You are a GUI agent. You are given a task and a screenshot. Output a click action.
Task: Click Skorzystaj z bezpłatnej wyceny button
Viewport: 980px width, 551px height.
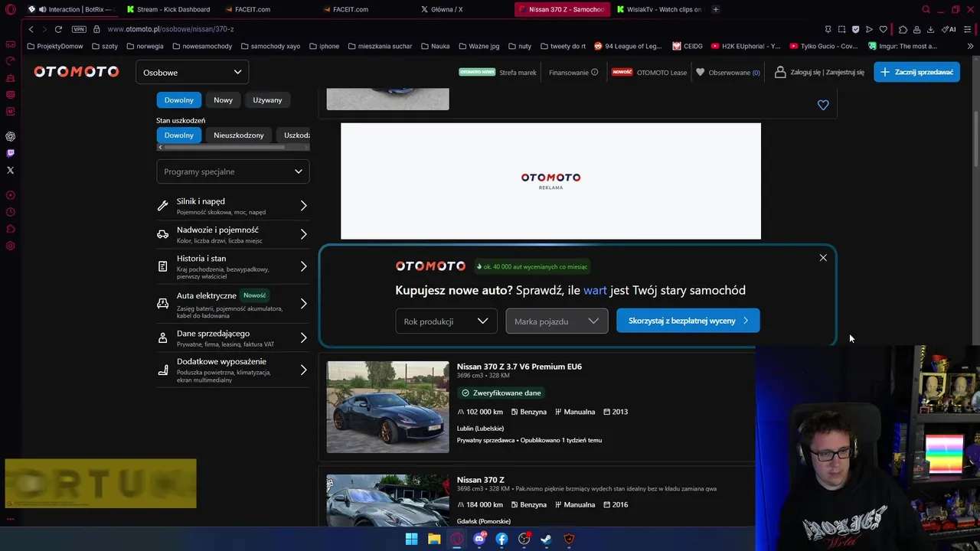pos(688,321)
